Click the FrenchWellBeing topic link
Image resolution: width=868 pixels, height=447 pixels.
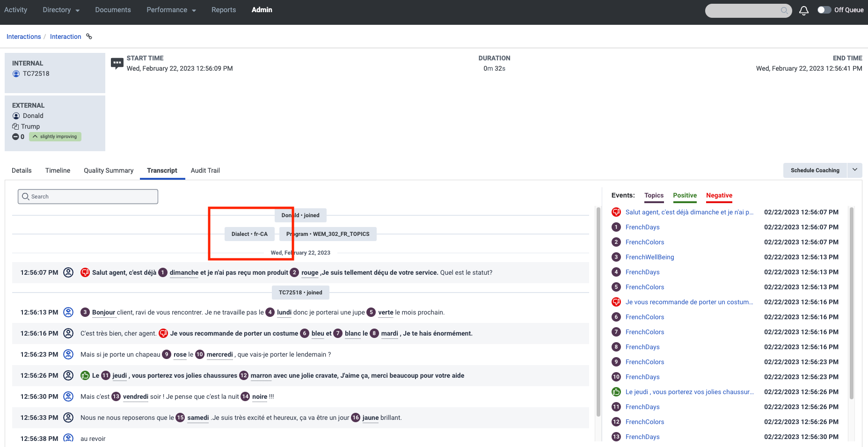[x=649, y=256]
